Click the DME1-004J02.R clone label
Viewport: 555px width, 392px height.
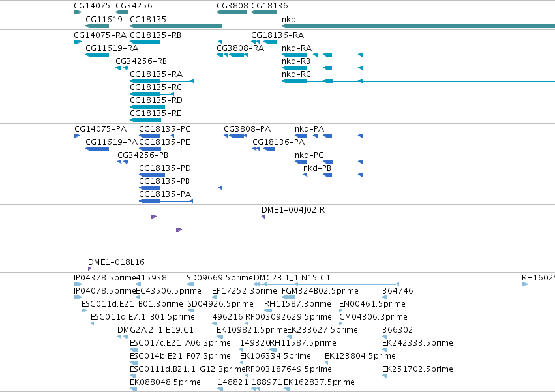pyautogui.click(x=293, y=210)
